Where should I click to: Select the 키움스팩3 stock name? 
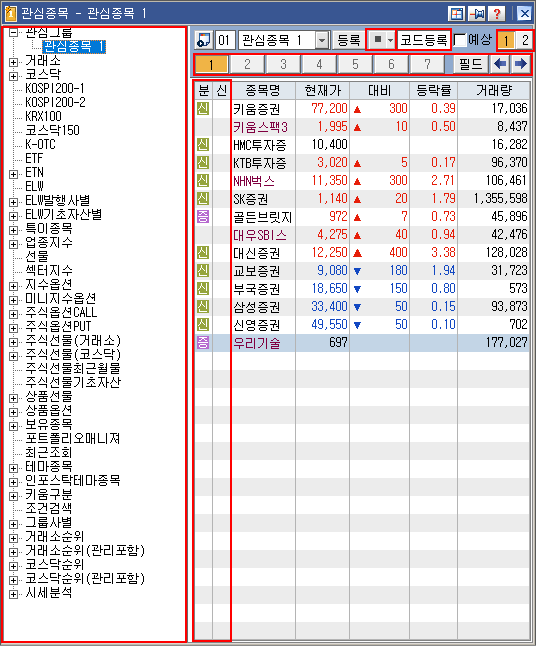(x=260, y=127)
